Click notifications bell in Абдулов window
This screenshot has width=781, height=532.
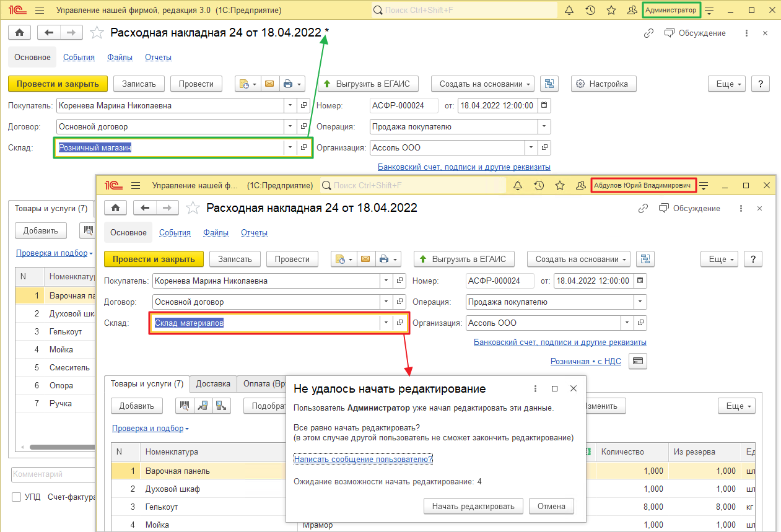518,185
